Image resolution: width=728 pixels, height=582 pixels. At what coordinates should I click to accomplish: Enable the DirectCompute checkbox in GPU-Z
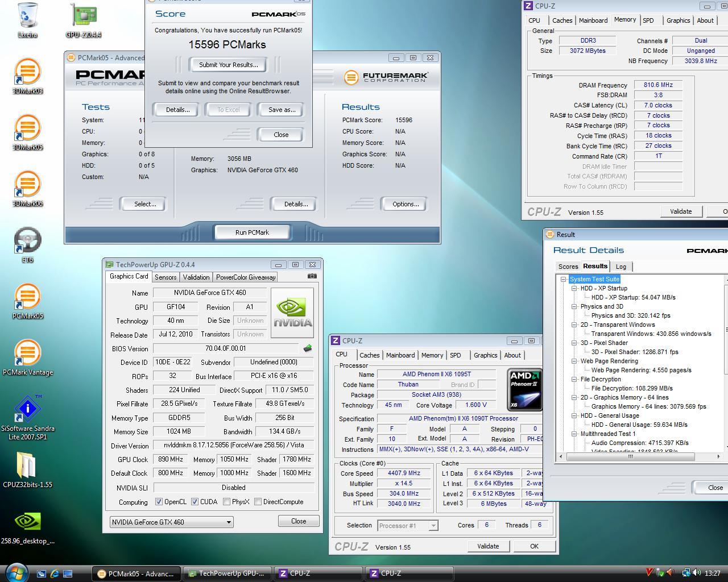tap(258, 502)
